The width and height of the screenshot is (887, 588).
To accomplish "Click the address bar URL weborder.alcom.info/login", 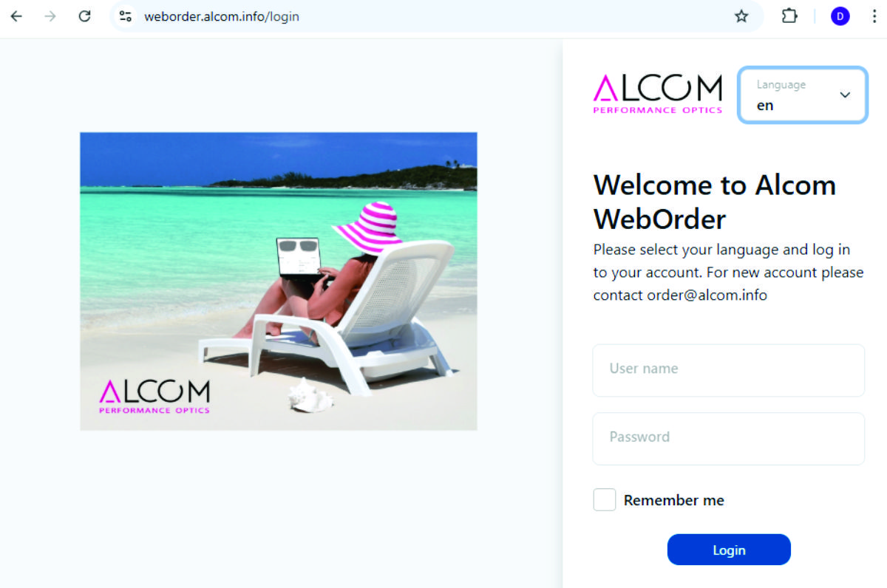I will coord(222,16).
